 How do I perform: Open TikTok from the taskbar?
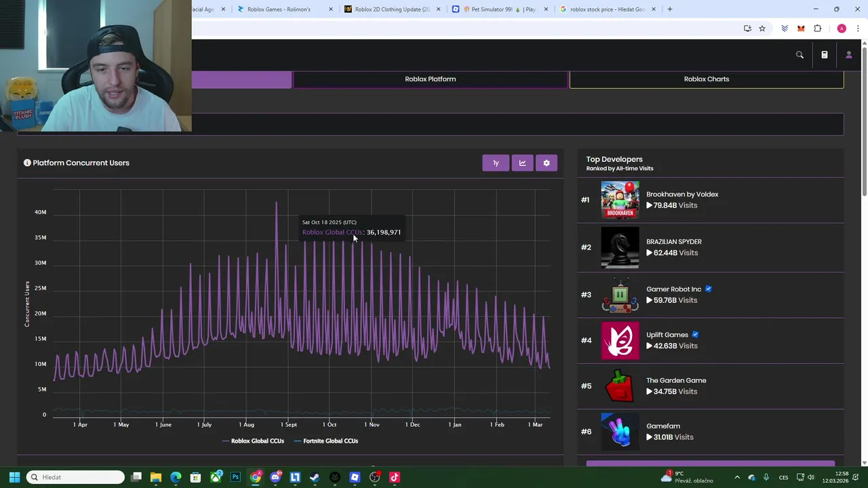[395, 477]
